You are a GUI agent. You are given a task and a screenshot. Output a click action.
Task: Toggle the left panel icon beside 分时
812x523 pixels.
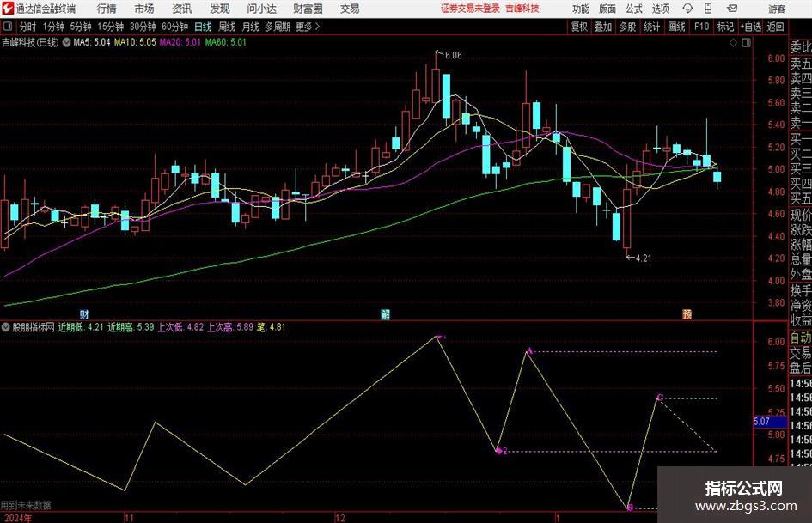click(7, 27)
